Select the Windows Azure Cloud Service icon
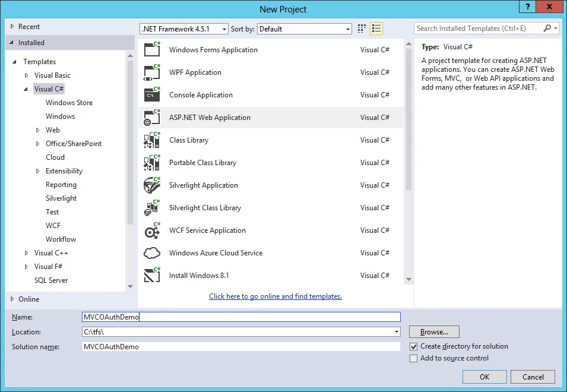The width and height of the screenshot is (567, 392). point(151,252)
